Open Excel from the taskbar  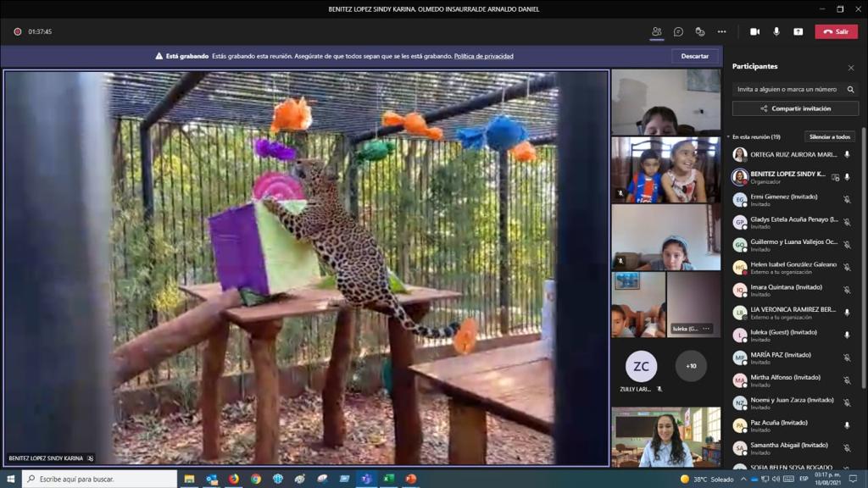pyautogui.click(x=388, y=479)
